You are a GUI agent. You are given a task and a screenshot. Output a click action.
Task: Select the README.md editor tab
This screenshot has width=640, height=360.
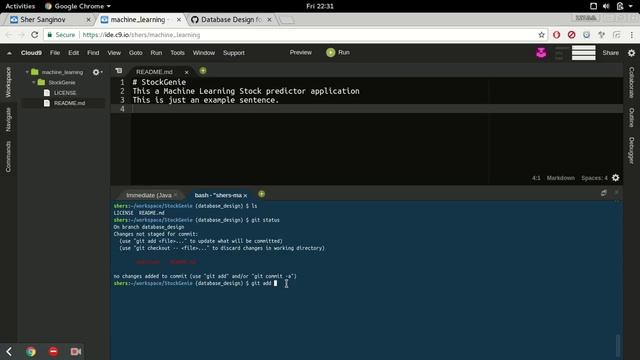click(154, 72)
